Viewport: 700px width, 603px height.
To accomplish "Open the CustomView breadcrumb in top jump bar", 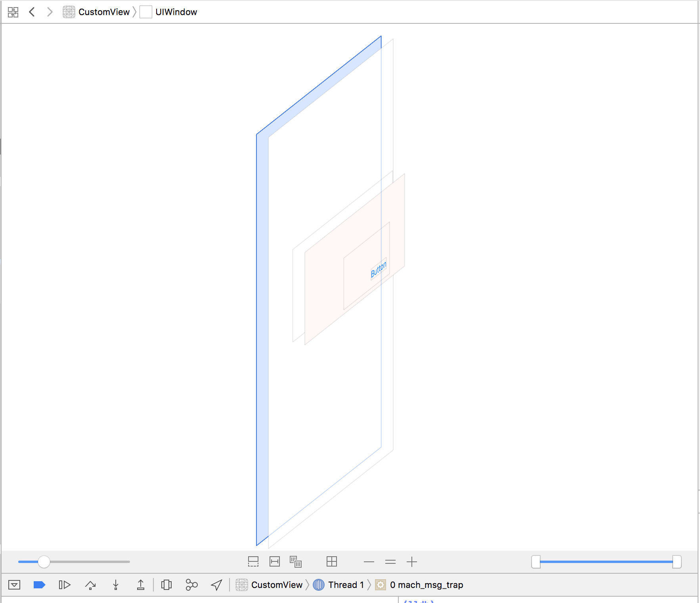I will pyautogui.click(x=104, y=12).
